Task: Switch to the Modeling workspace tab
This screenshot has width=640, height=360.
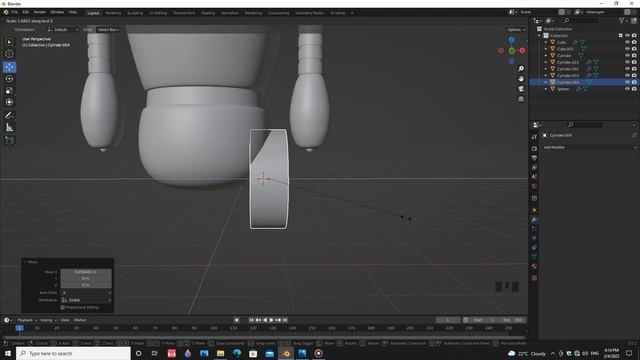Action: pos(113,13)
